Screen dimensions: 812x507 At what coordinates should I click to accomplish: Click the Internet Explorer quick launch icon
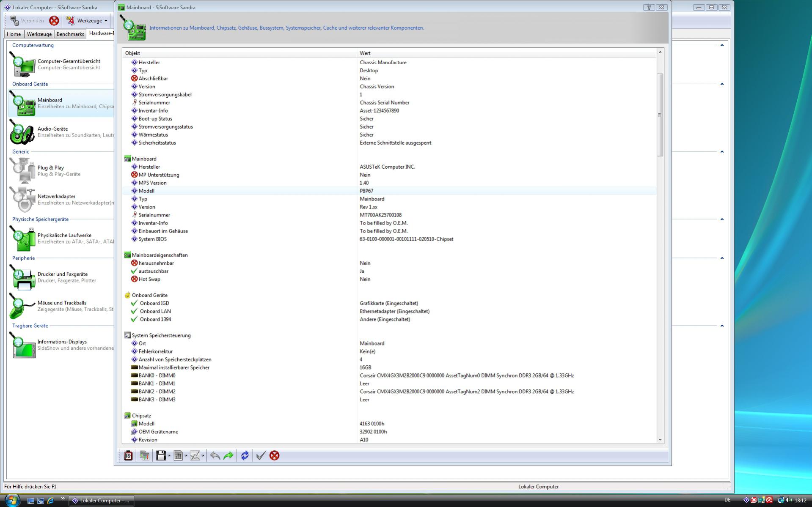point(50,501)
